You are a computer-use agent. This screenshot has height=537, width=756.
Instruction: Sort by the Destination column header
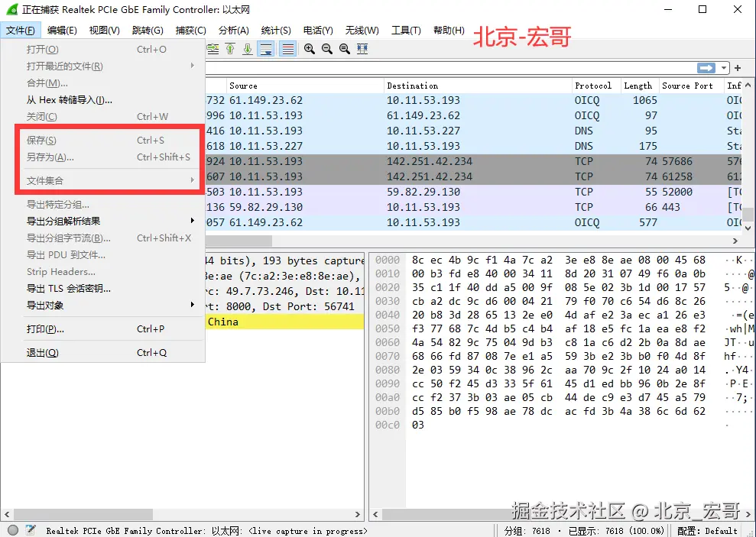[x=478, y=86]
